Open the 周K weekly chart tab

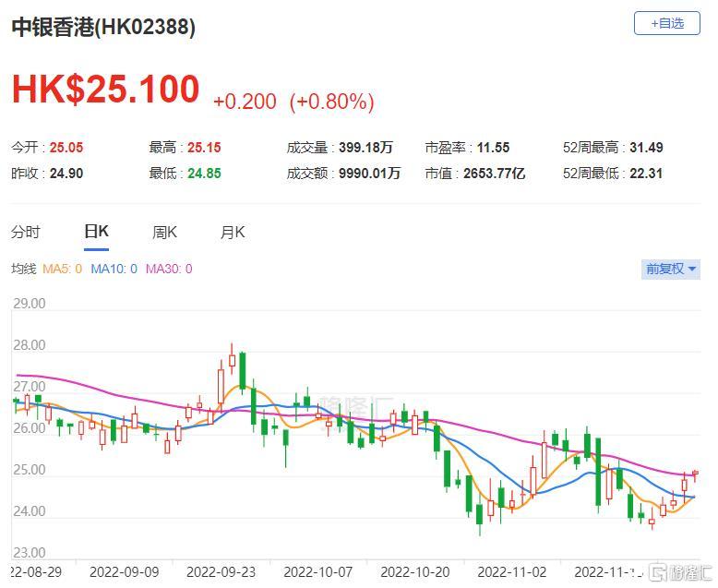pyautogui.click(x=164, y=233)
